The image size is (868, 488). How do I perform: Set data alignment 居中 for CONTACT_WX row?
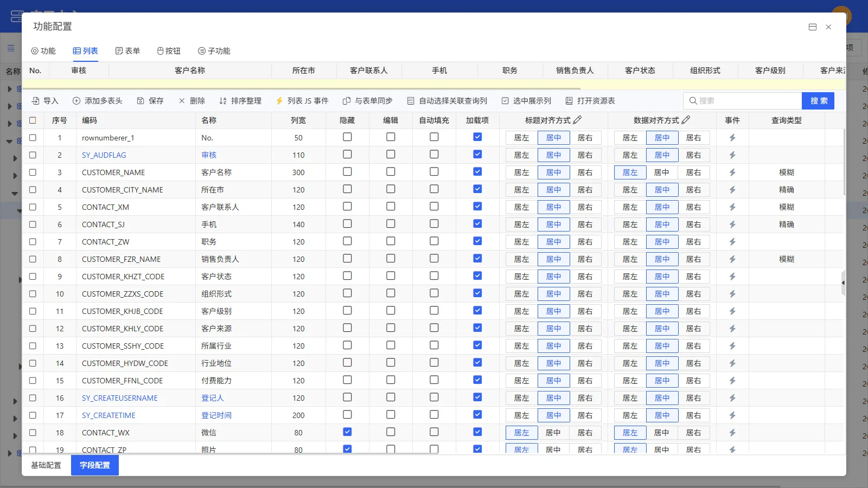(662, 433)
